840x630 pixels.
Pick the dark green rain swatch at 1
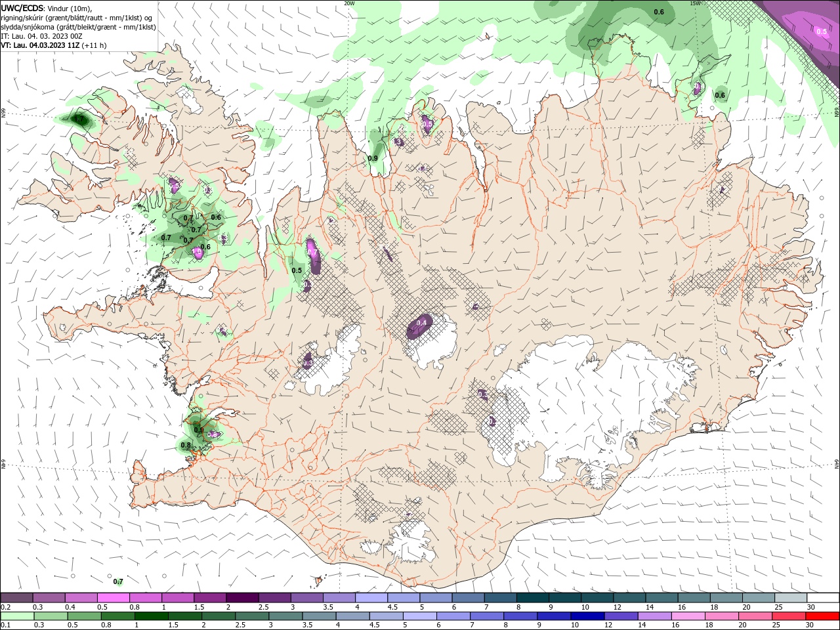150,616
